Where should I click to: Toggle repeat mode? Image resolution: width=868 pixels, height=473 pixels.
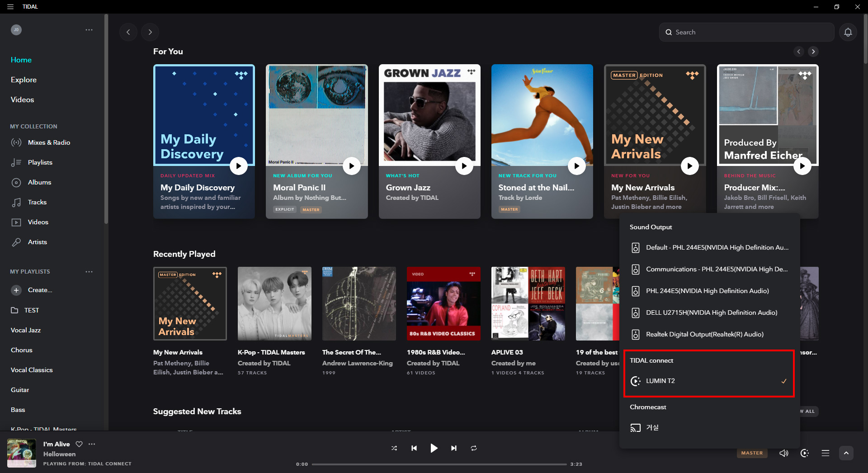[x=474, y=448]
